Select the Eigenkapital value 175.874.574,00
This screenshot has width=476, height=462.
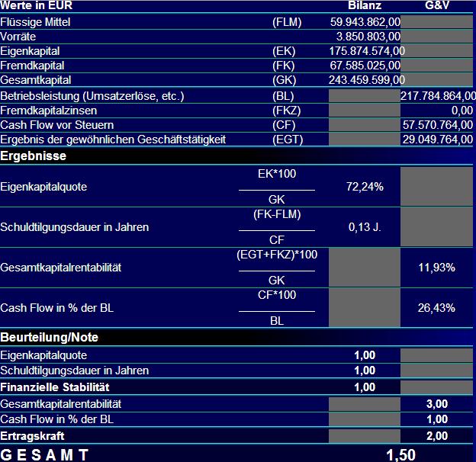(367, 51)
